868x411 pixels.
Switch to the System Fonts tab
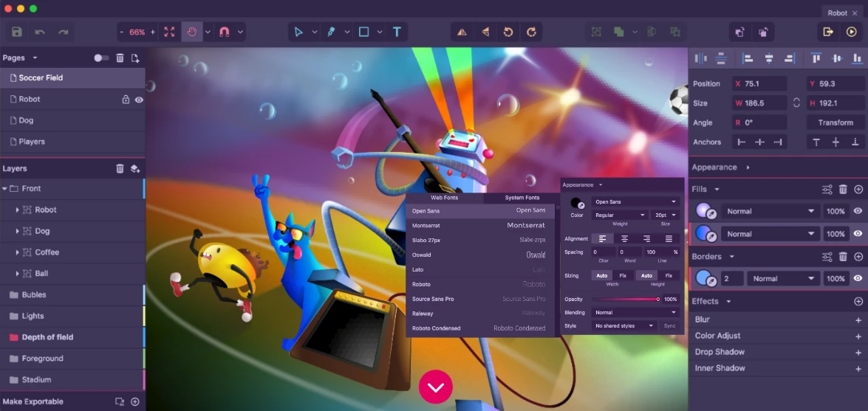tap(522, 197)
